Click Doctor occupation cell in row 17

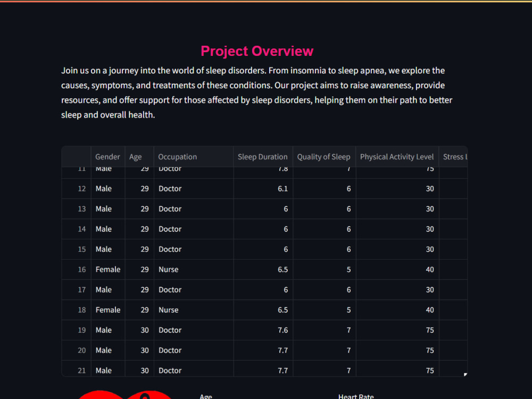[194, 290]
